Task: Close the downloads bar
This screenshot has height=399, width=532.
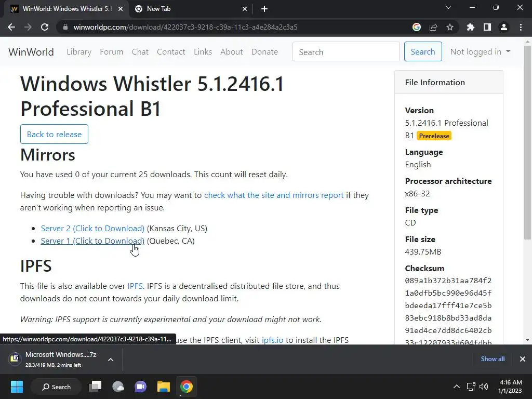Action: pos(523,359)
